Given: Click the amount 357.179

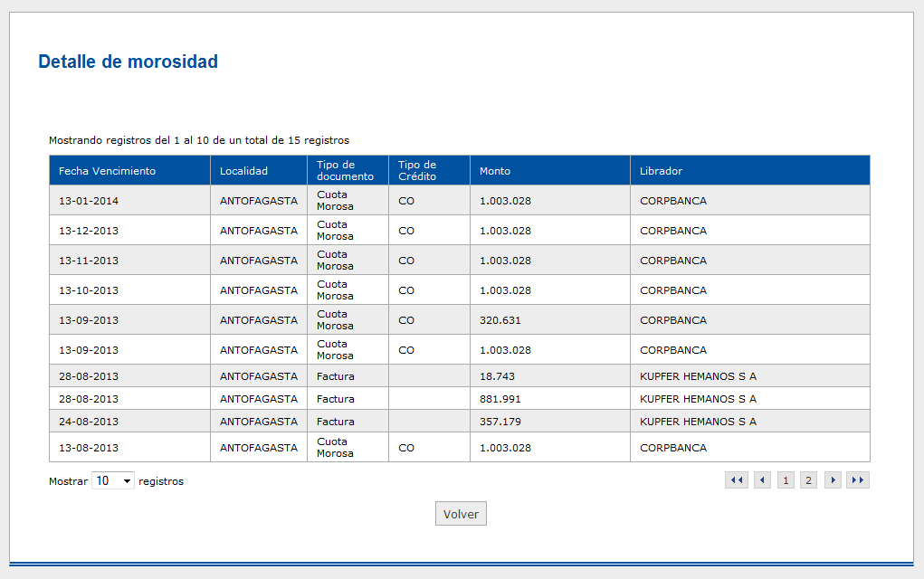Looking at the screenshot, I should click(x=500, y=422).
